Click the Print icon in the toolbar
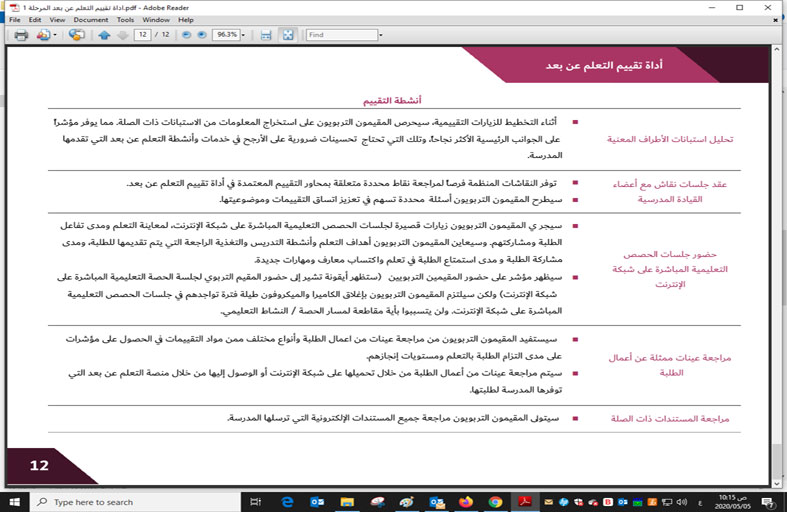The width and height of the screenshot is (787, 512). tap(20, 35)
